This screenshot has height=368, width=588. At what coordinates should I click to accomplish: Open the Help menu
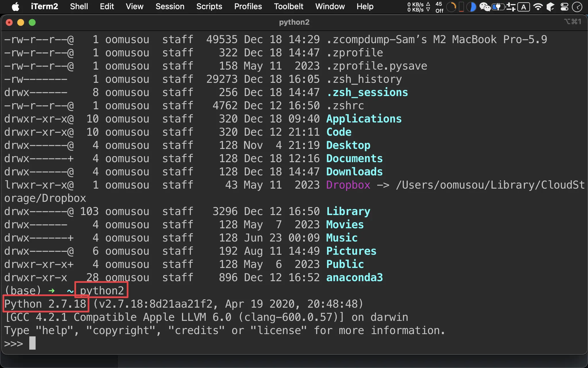365,6
